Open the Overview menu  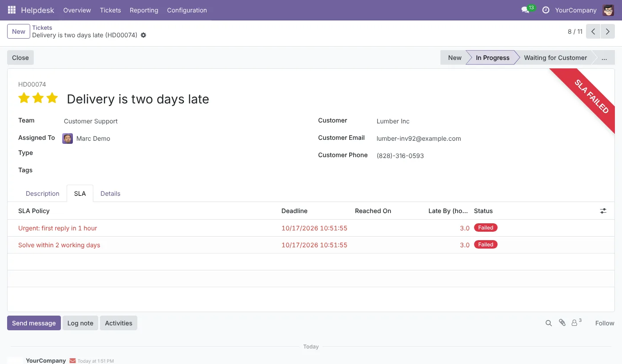[77, 10]
